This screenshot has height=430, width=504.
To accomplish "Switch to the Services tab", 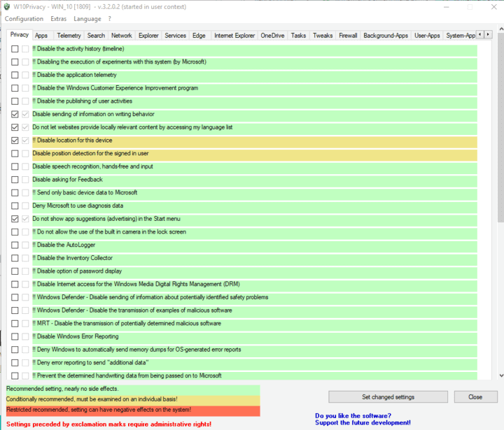I will click(x=176, y=36).
